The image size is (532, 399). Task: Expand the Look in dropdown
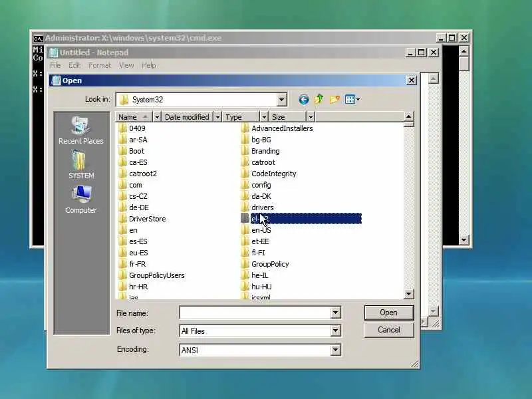(x=281, y=100)
